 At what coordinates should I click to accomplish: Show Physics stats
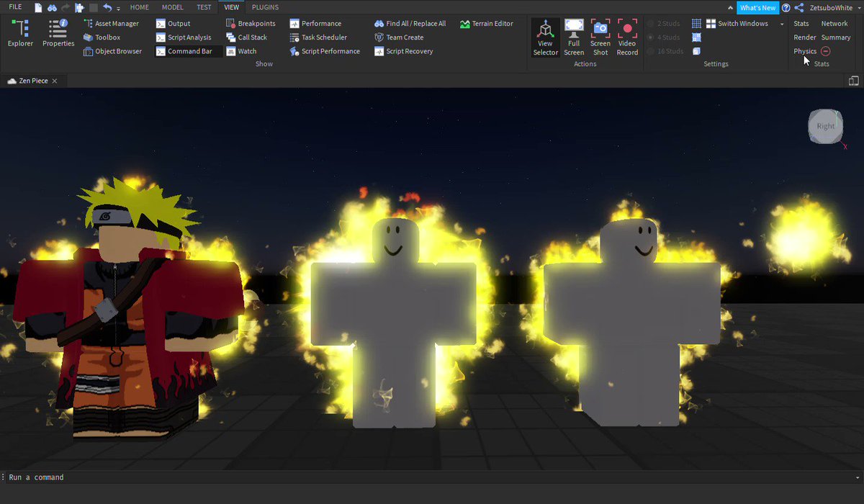point(805,51)
